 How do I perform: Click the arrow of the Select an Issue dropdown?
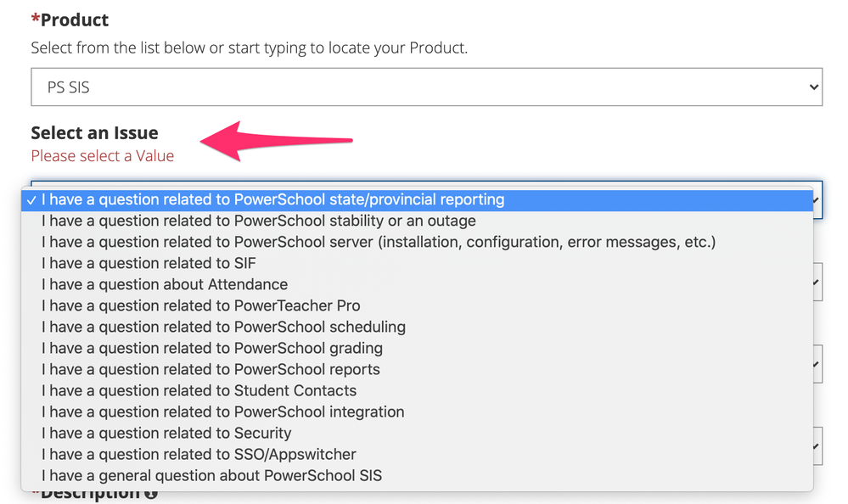(817, 200)
